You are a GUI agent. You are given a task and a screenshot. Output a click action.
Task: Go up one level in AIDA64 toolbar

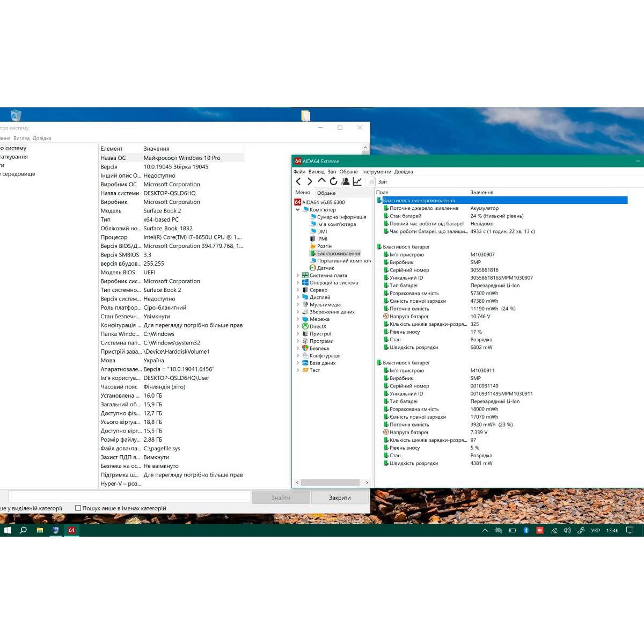(x=321, y=181)
